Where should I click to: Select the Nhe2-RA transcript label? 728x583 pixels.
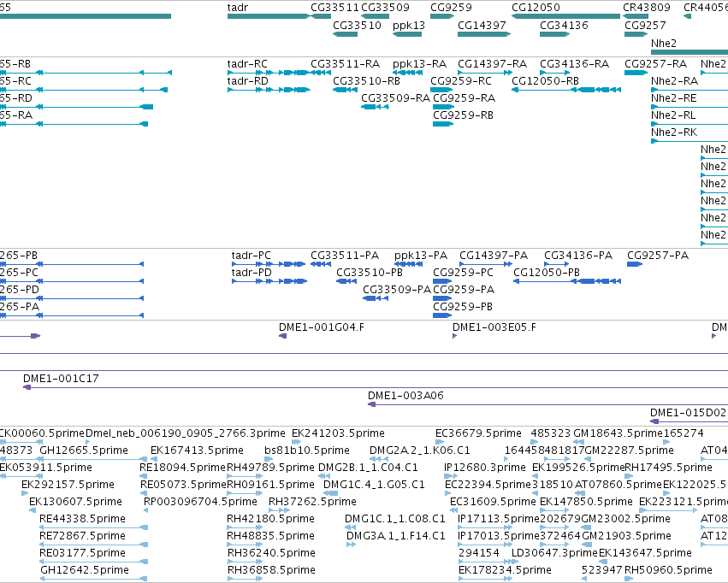[x=675, y=81]
